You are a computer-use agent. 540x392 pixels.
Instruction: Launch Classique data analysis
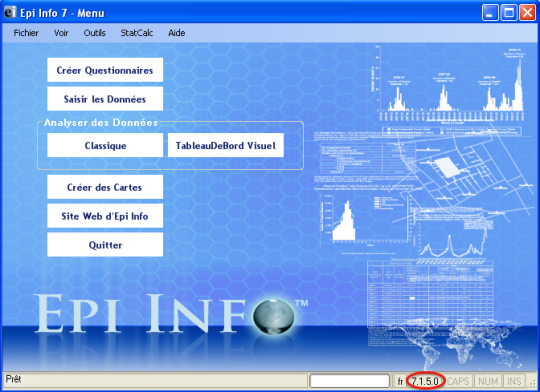105,145
